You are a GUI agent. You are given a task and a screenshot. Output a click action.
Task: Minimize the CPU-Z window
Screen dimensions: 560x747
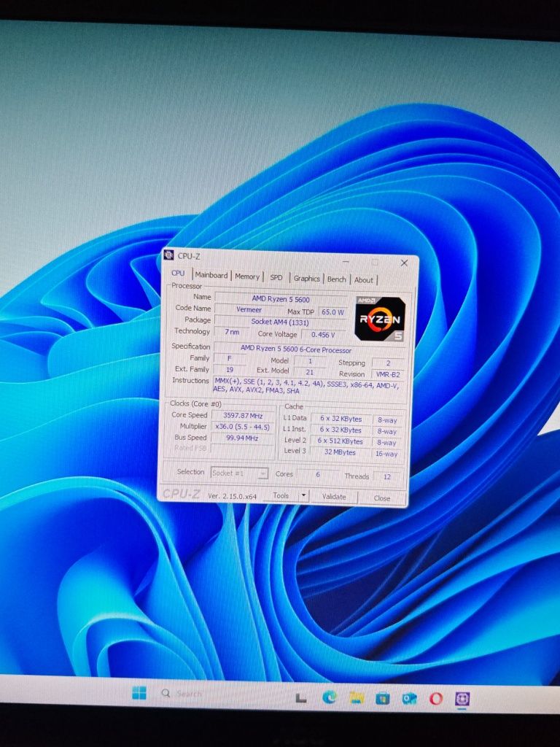[x=346, y=261]
